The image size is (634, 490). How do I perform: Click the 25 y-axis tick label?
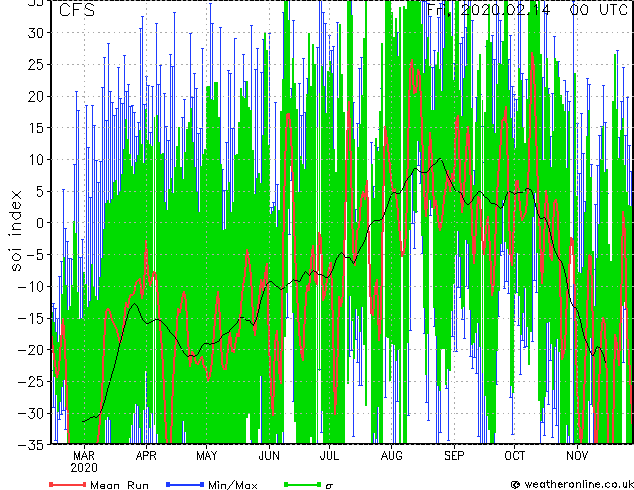36,65
